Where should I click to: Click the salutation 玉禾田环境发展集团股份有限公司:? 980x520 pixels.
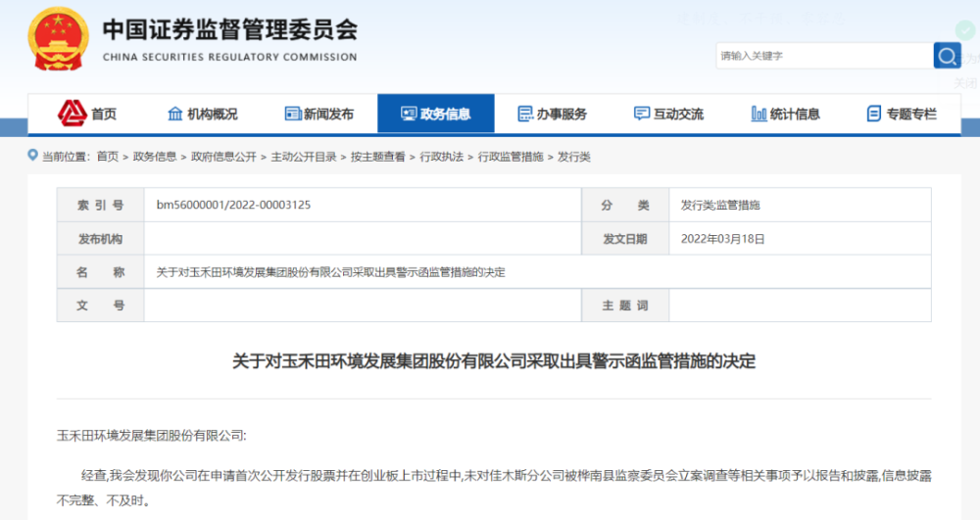pyautogui.click(x=151, y=435)
